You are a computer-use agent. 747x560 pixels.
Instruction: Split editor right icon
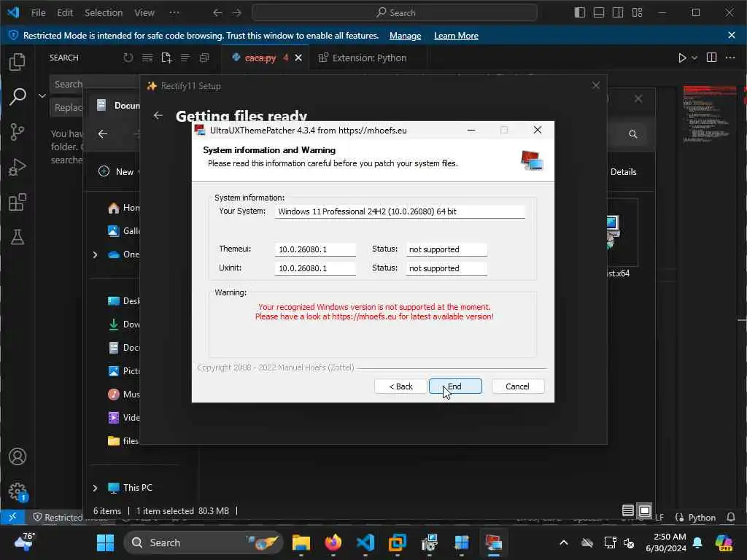(x=711, y=58)
